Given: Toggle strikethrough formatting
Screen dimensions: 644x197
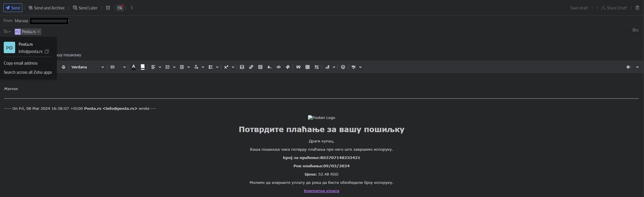Looking at the screenshot, I should point(64,67).
